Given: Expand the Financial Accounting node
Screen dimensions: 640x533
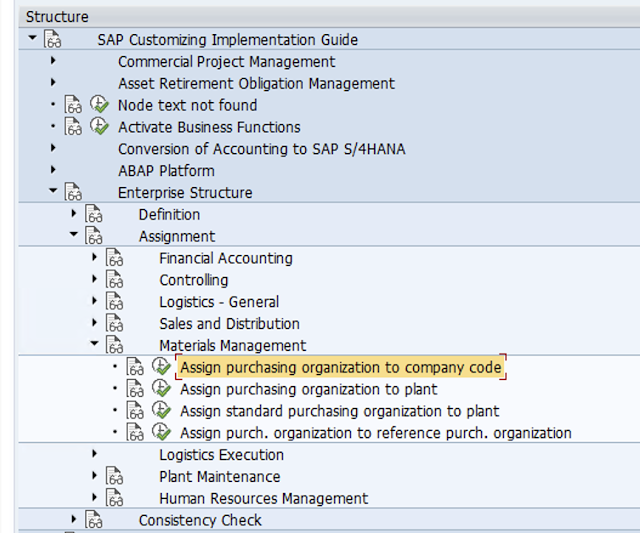Looking at the screenshot, I should click(95, 257).
